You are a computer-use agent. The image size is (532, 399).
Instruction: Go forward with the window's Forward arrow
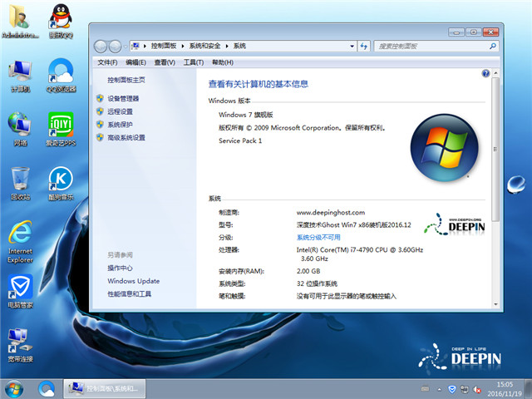(x=115, y=47)
